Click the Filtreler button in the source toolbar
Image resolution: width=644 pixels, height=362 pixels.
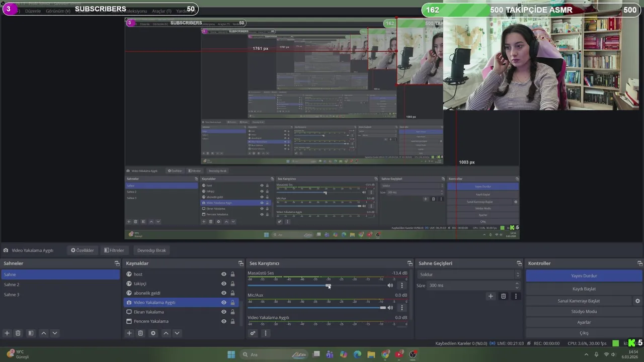114,250
